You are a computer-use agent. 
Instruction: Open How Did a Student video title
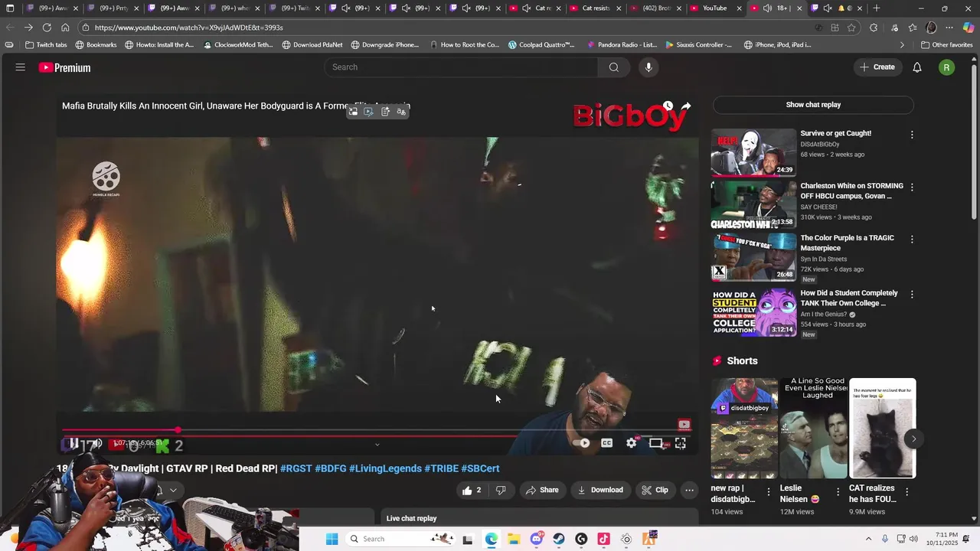848,298
